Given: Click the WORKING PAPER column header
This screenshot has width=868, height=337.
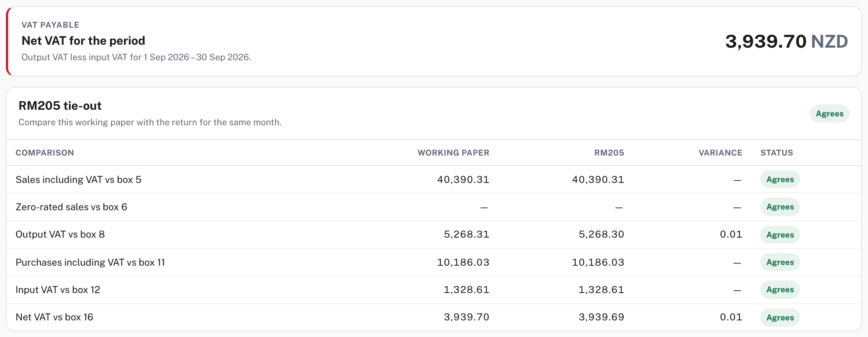Looking at the screenshot, I should click(454, 153).
